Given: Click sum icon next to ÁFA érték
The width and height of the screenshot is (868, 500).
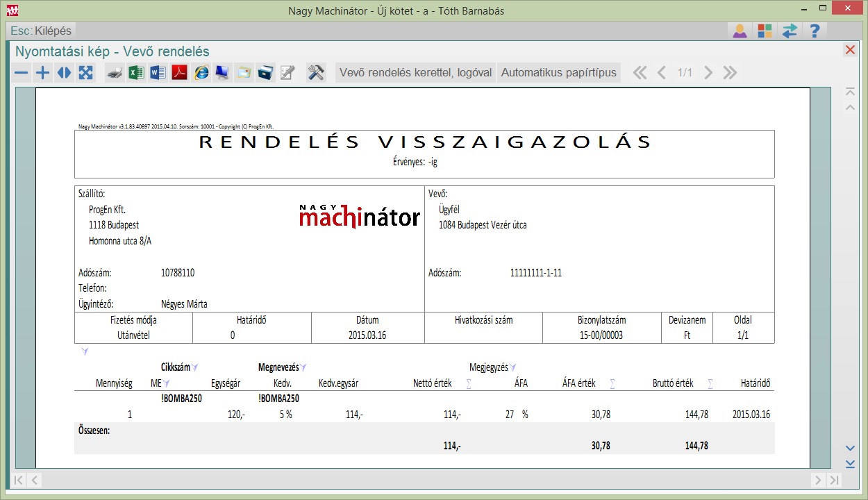Looking at the screenshot, I should pos(612,383).
